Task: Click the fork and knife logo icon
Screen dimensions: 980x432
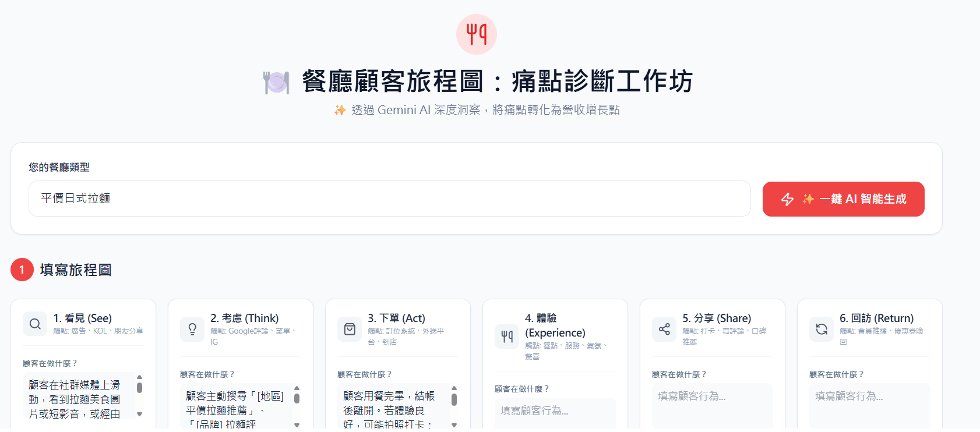Action: pyautogui.click(x=477, y=34)
